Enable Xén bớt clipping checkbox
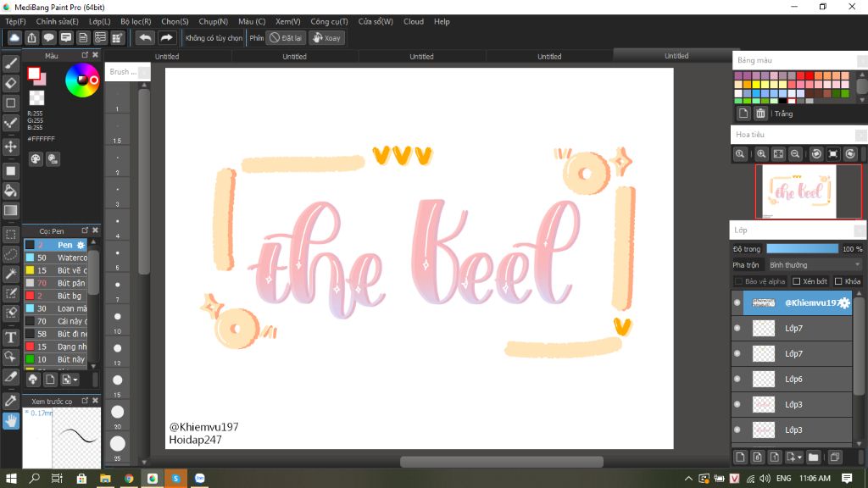 point(796,281)
